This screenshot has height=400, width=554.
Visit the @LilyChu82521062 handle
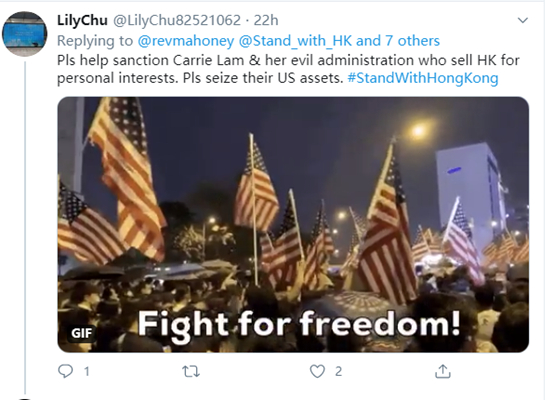[177, 20]
